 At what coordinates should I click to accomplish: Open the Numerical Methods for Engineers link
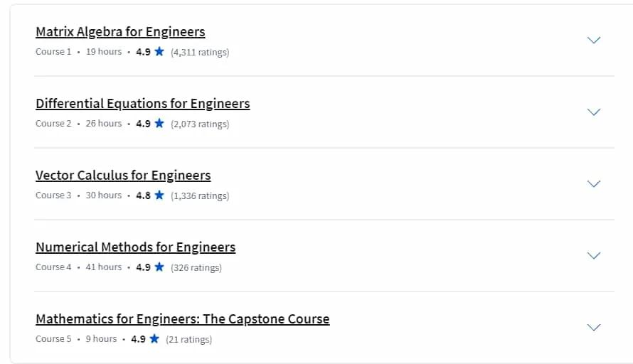click(x=136, y=247)
